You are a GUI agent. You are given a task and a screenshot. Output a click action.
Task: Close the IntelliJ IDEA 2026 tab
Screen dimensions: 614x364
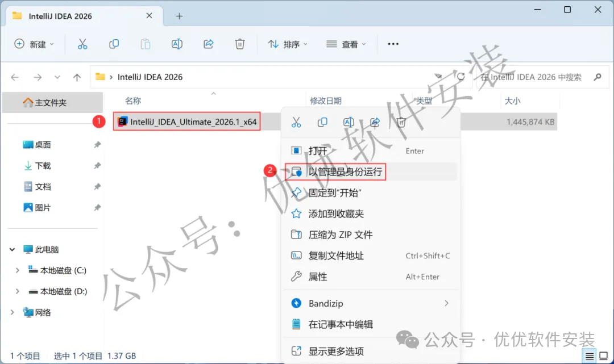tap(149, 16)
